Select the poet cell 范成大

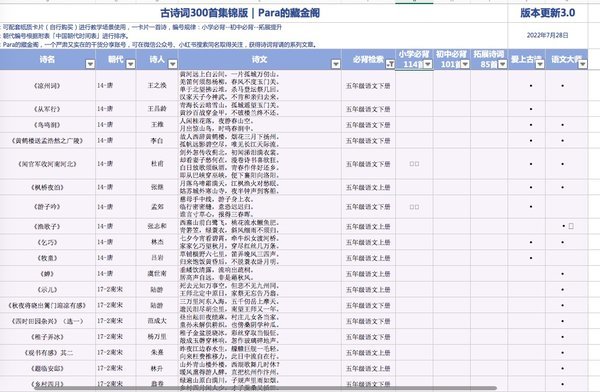pos(157,321)
